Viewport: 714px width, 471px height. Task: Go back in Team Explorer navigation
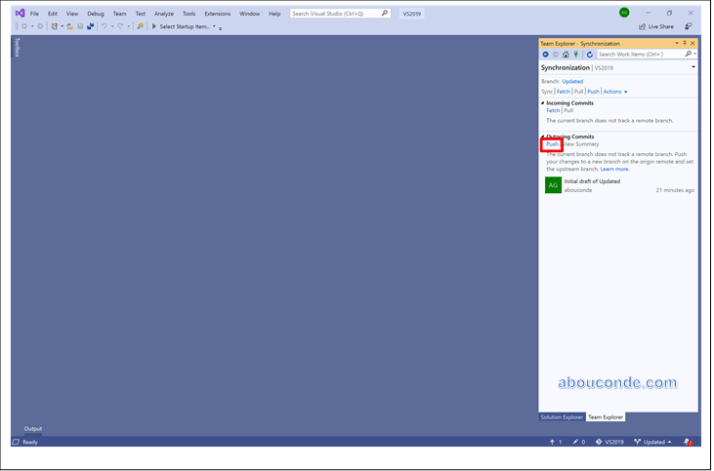point(546,54)
